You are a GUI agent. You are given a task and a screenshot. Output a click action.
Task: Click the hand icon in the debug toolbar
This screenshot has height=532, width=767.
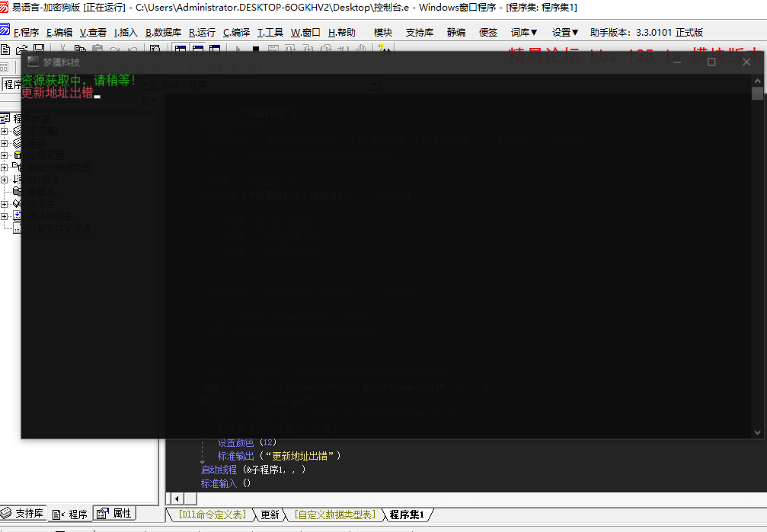(x=361, y=49)
